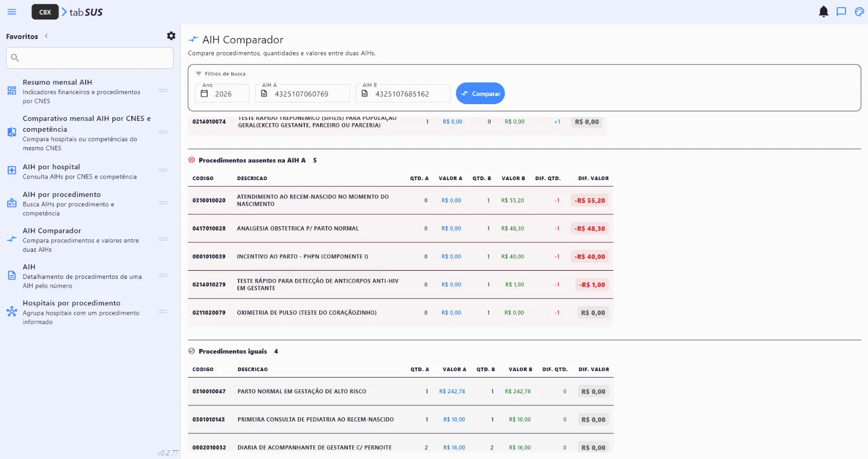Click the CODIGO header in ausentes table

[203, 178]
